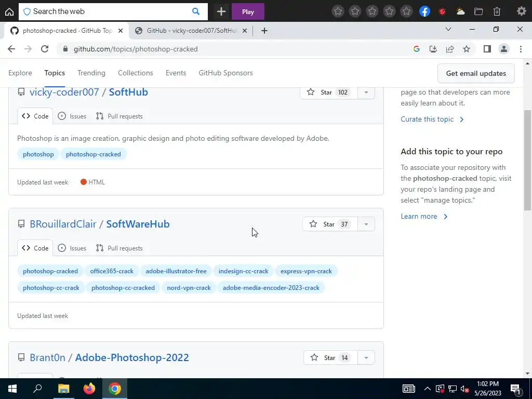This screenshot has width=532, height=399.
Task: Switch to the vicky-coder007/SoftHub browser tab
Action: tap(191, 31)
